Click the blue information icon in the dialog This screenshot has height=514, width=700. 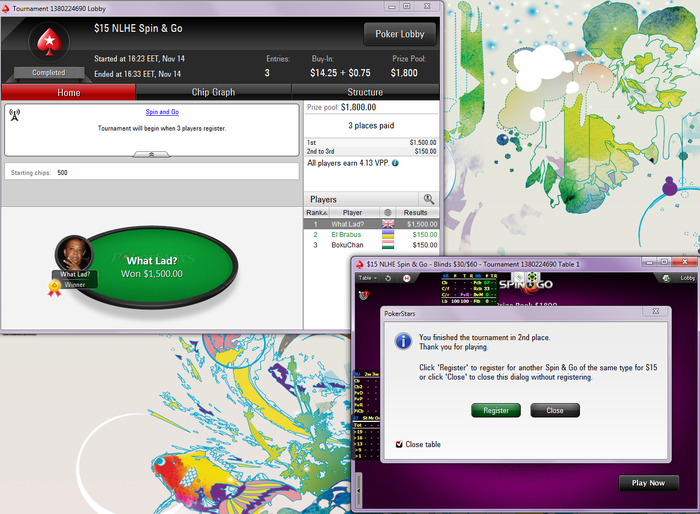404,341
